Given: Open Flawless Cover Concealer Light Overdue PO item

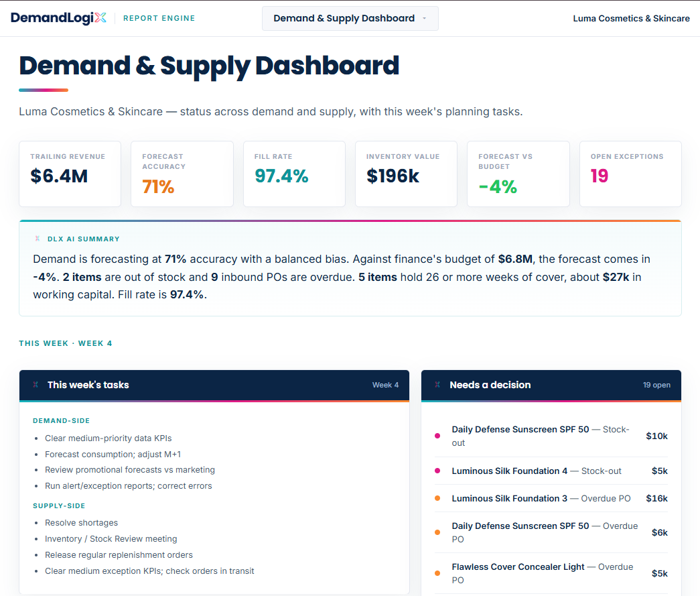Looking at the screenshot, I should [551, 573].
